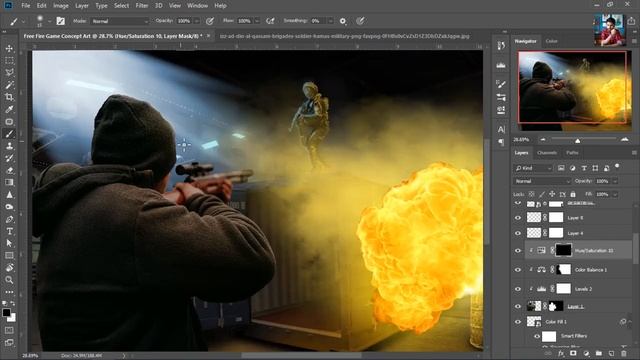This screenshot has width=640, height=360.
Task: Open the layer Opacity dropdown arrow
Action: (615, 181)
